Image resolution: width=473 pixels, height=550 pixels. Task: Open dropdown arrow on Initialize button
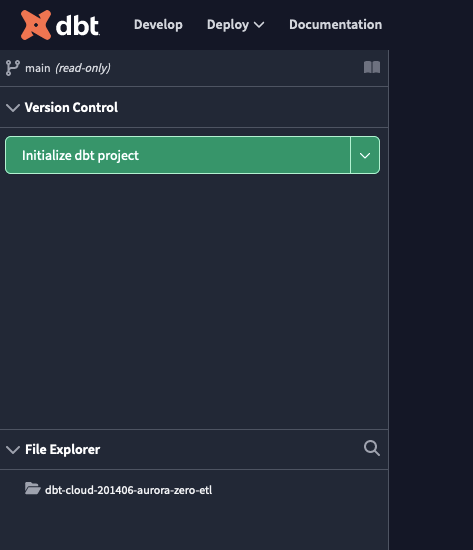[x=365, y=155]
